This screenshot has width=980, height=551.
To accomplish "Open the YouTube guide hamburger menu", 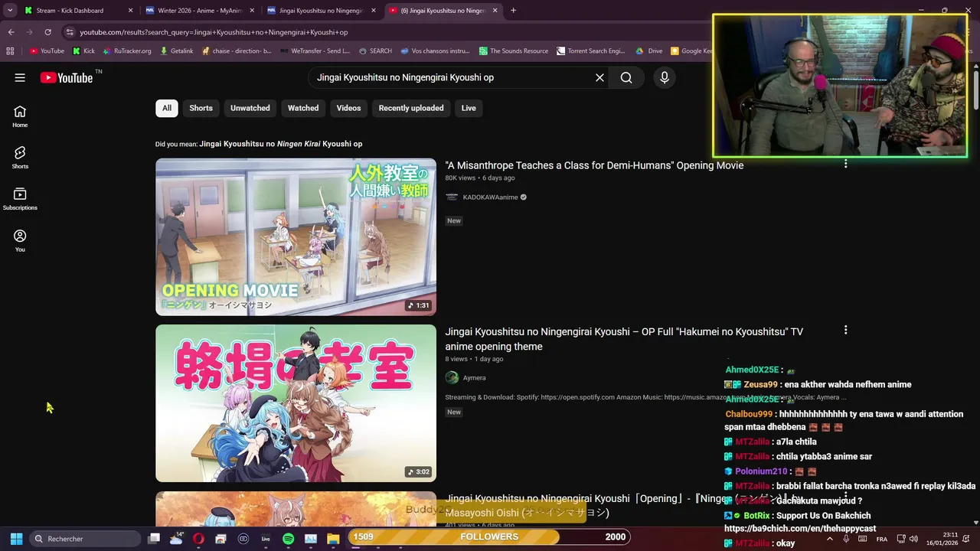I will click(x=20, y=77).
